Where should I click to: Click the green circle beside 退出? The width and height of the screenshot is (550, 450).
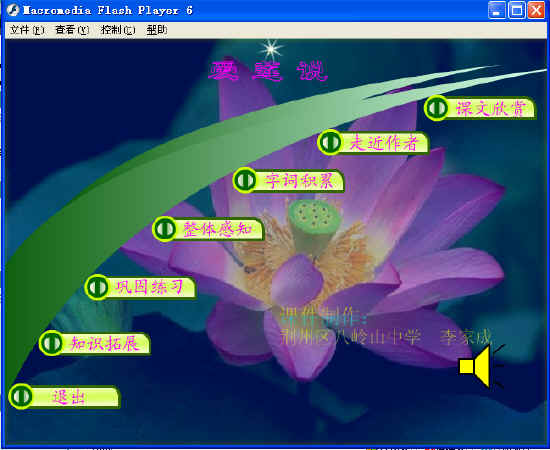coord(21,397)
